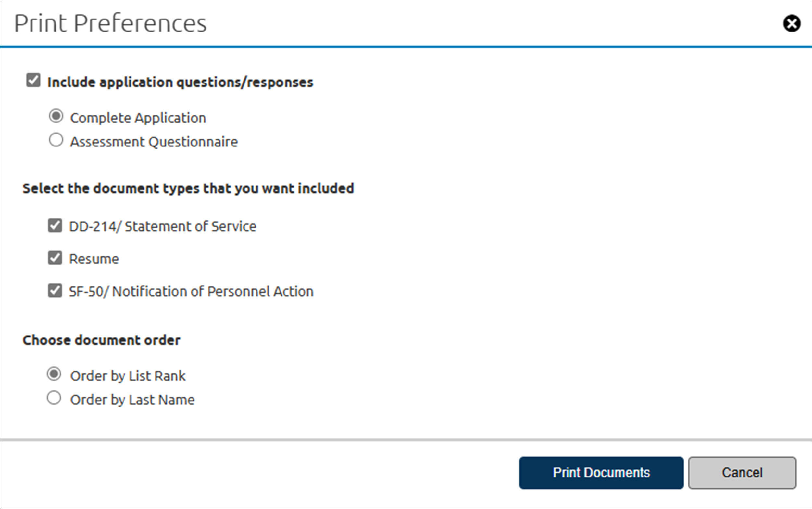Click the DD-214/ Statement of Service label
Image resolution: width=812 pixels, height=509 pixels.
coord(162,225)
